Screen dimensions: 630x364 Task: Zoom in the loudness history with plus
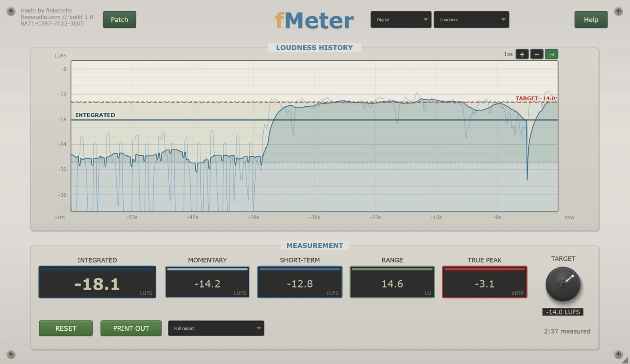[522, 54]
